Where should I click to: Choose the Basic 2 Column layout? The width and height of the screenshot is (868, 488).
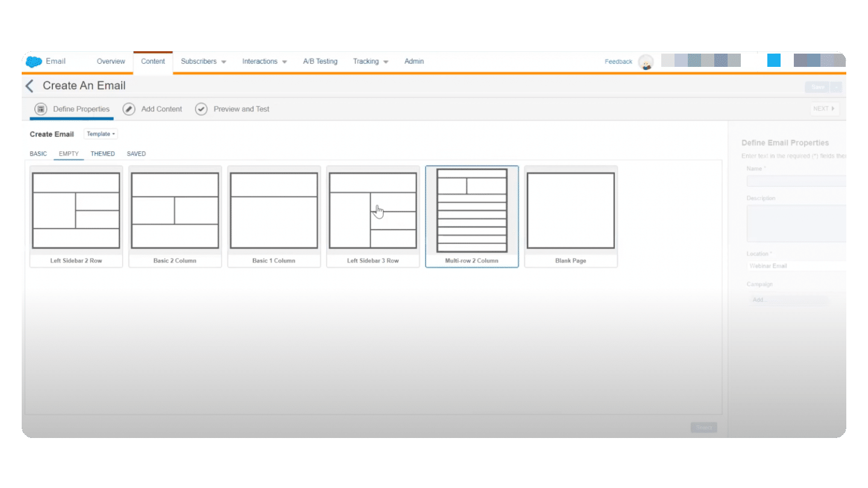tap(175, 216)
